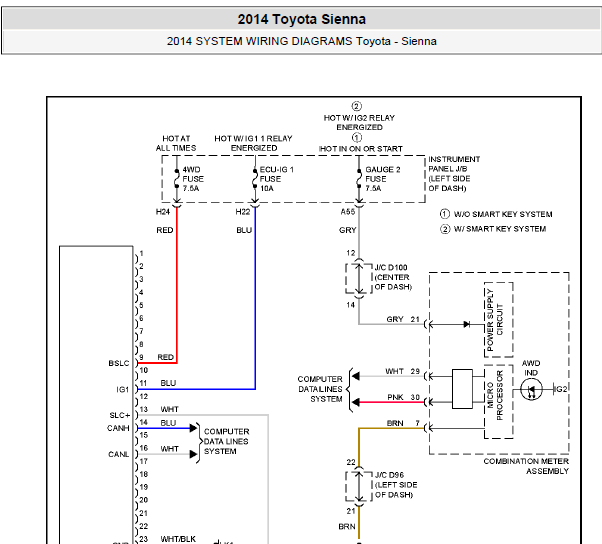Click the 'J/C D100 (CENTER OF DASH)' label

tap(393, 277)
